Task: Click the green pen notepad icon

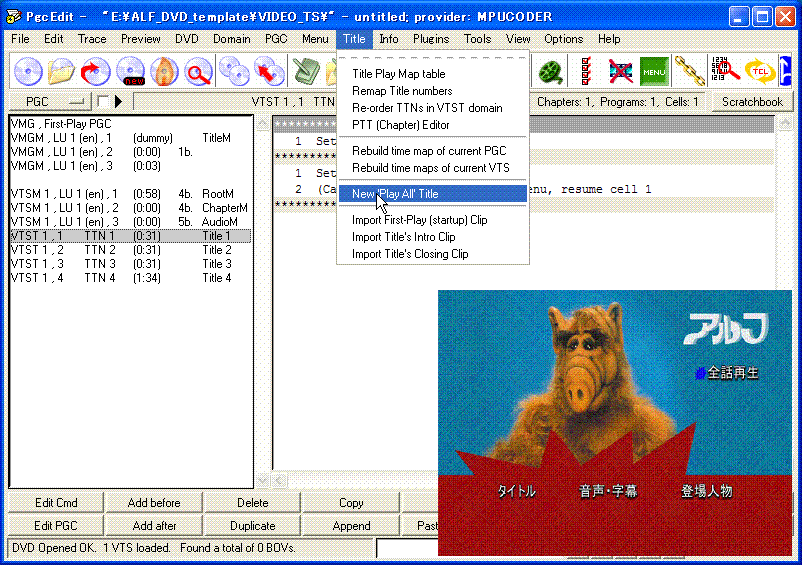Action: [306, 71]
